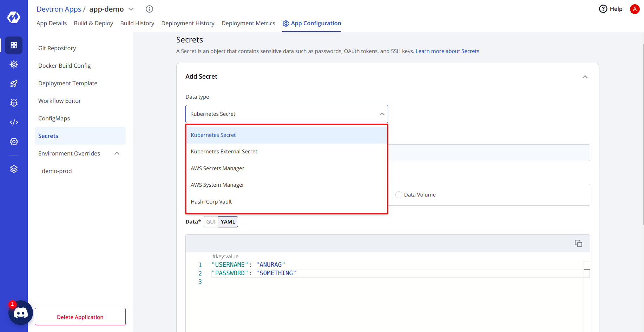This screenshot has width=644, height=332.
Task: Collapse Environment Overrides section
Action: pos(117,153)
